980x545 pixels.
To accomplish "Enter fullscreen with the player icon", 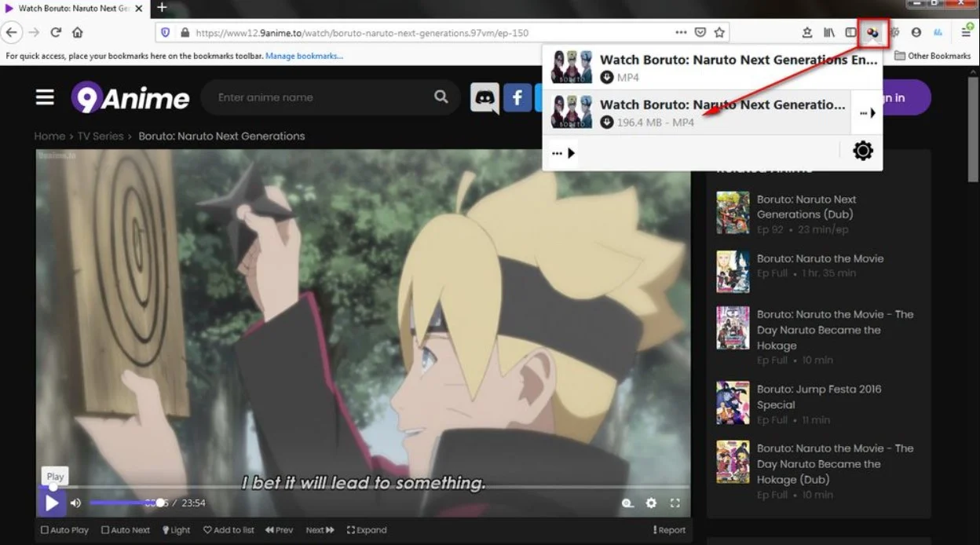I will [x=675, y=503].
